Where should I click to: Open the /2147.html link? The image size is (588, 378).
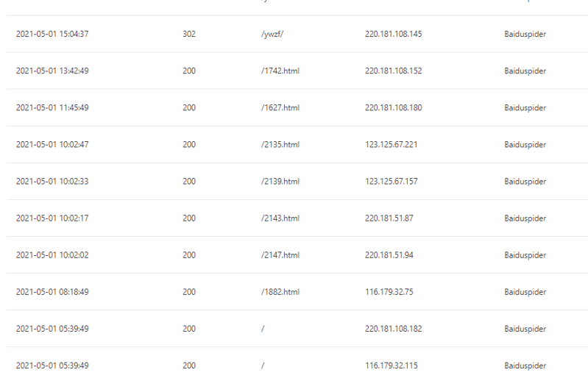(x=280, y=255)
